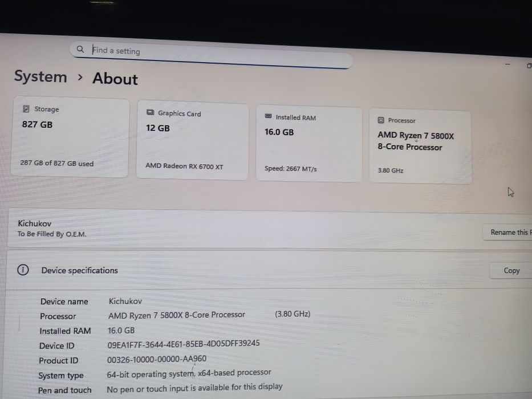
Task: Click the "To Be Filled By O.E.M." text
Action: (x=52, y=234)
